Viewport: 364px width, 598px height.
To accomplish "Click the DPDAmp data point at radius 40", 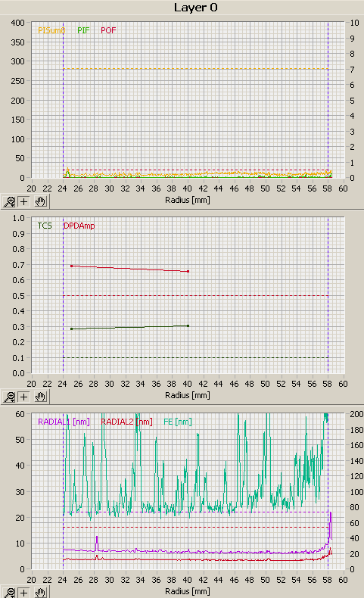I will [x=188, y=272].
